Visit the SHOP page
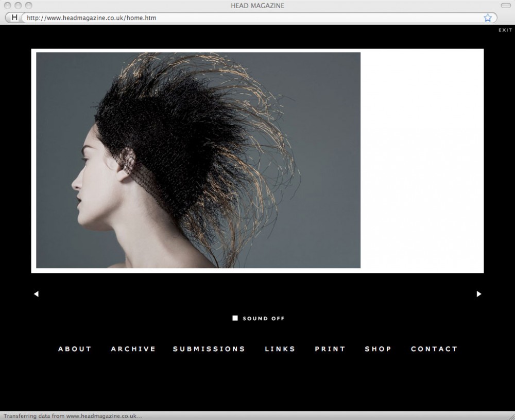 377,349
